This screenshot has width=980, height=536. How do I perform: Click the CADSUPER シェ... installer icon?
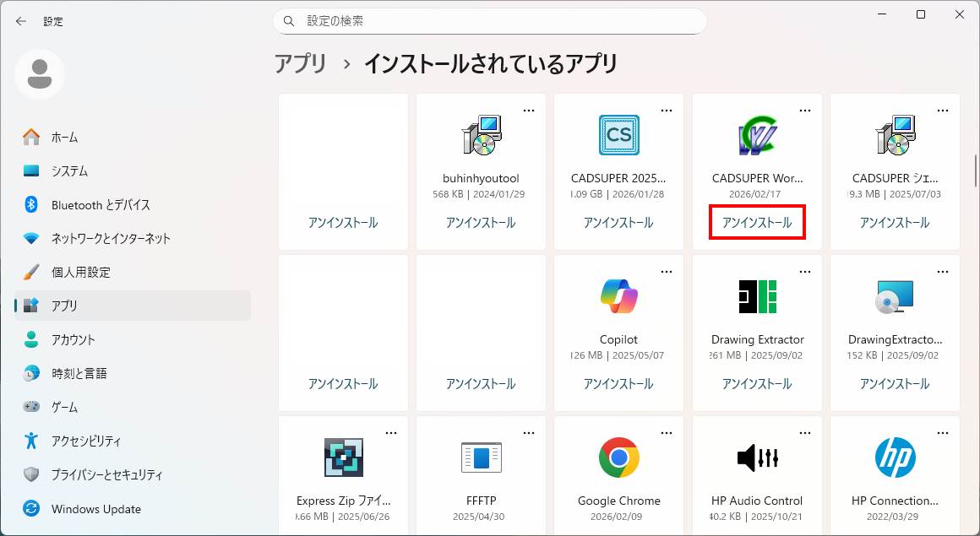895,135
